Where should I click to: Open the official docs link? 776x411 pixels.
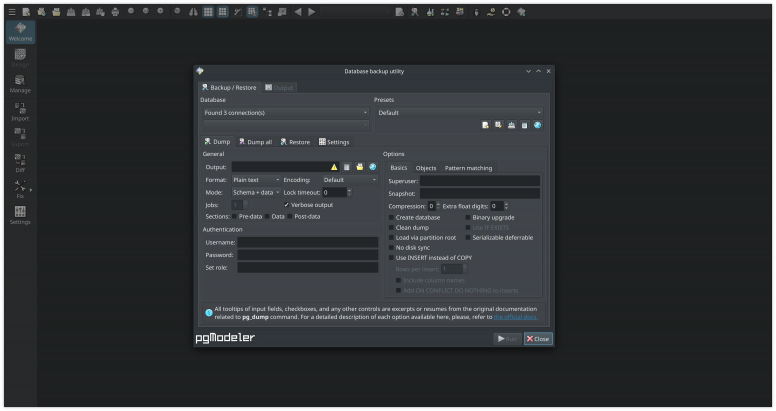[x=515, y=317]
